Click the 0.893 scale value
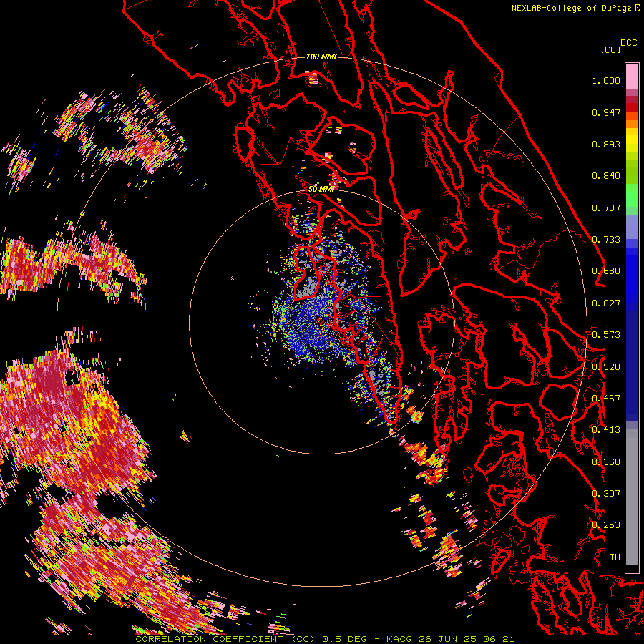The width and height of the screenshot is (644, 644). 606,144
